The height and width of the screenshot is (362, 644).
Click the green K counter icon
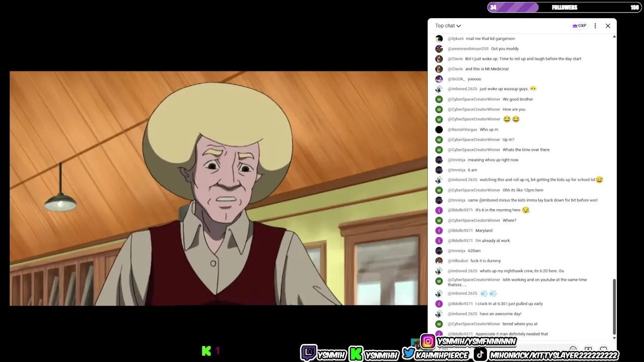click(x=206, y=351)
